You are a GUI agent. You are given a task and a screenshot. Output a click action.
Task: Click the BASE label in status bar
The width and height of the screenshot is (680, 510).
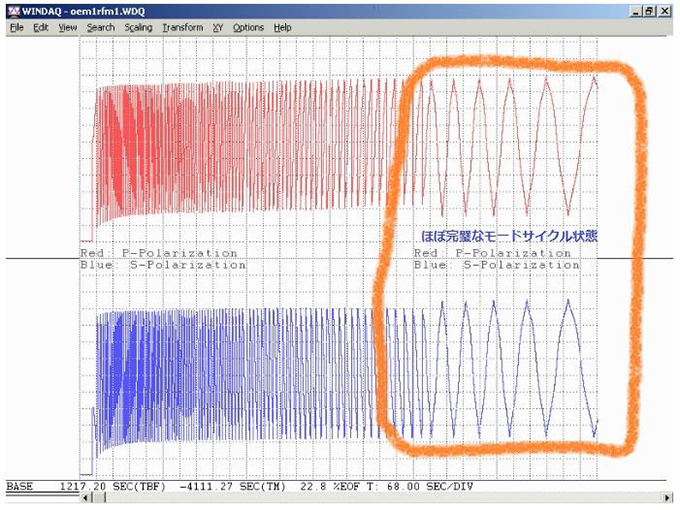(x=20, y=486)
